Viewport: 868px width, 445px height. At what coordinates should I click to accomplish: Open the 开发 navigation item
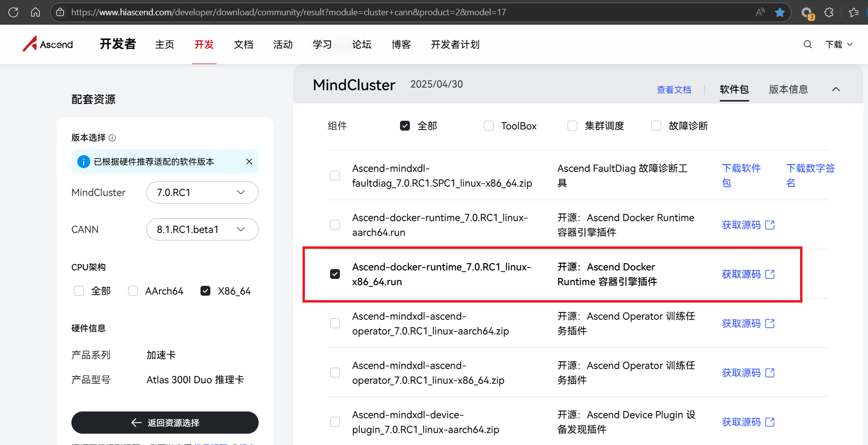click(204, 44)
